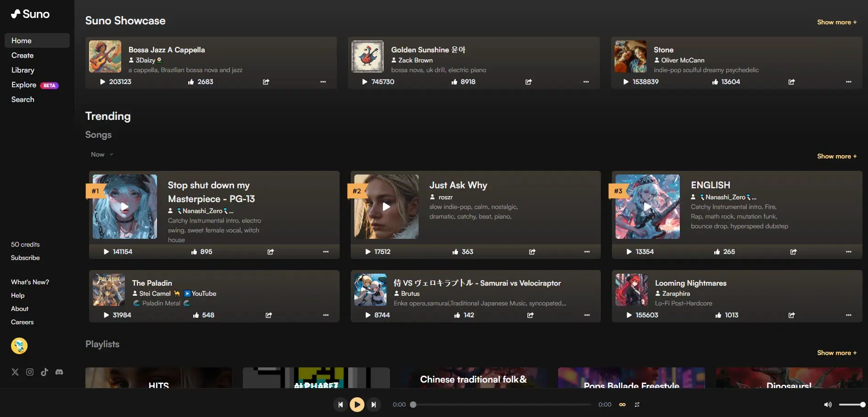
Task: Open Suno's Discord link icon
Action: [59, 372]
